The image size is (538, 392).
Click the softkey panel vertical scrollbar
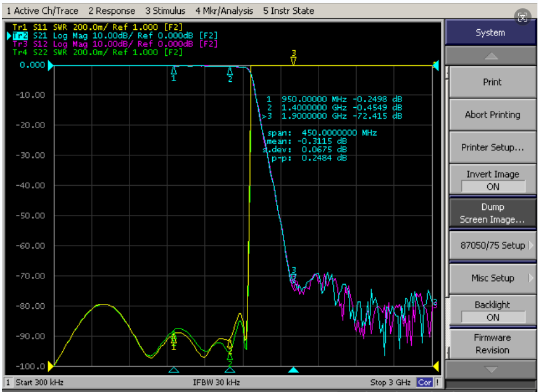coord(447,212)
